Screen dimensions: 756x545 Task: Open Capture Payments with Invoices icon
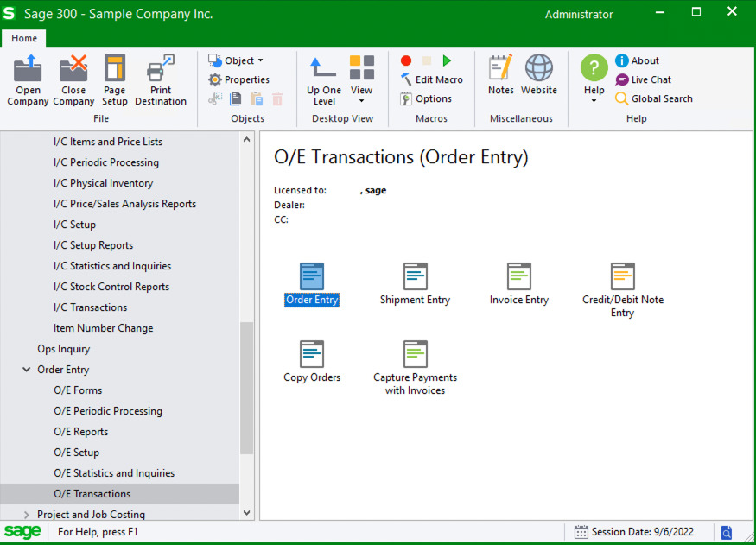point(415,355)
